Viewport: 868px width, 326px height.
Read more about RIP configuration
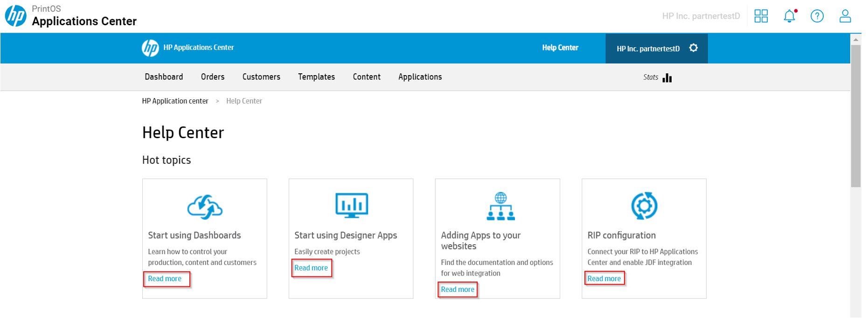pyautogui.click(x=604, y=279)
